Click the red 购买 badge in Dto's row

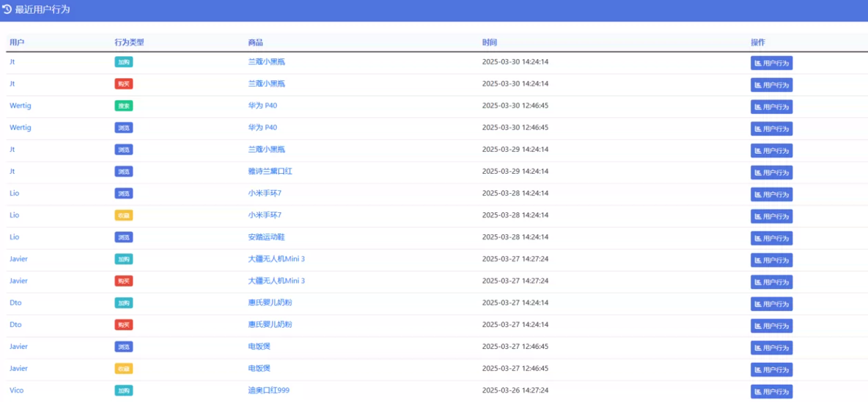123,324
